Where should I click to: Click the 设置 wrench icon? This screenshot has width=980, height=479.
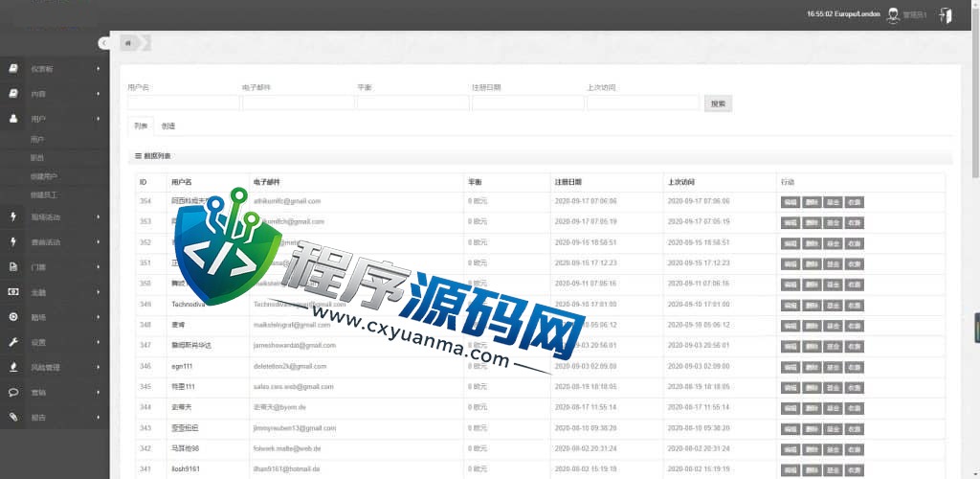13,342
